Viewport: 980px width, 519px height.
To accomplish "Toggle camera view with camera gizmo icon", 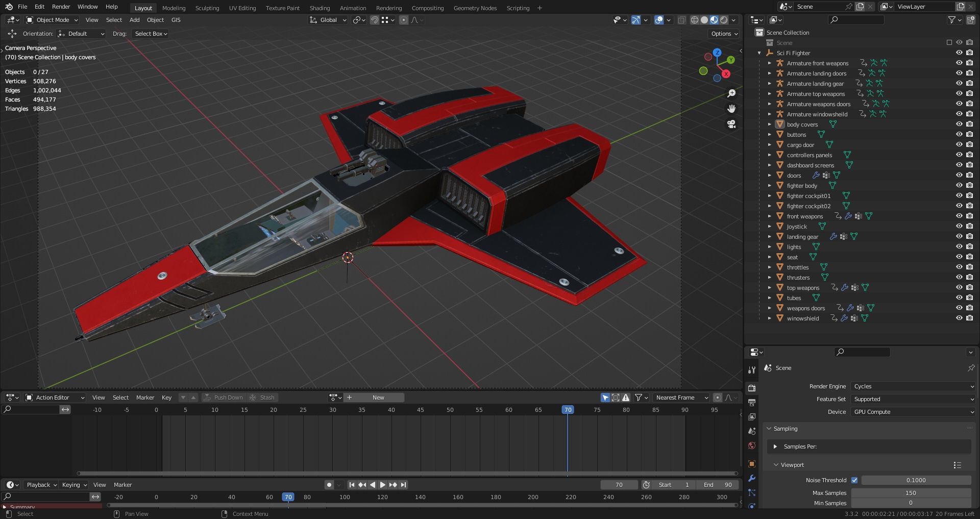I will click(x=731, y=124).
